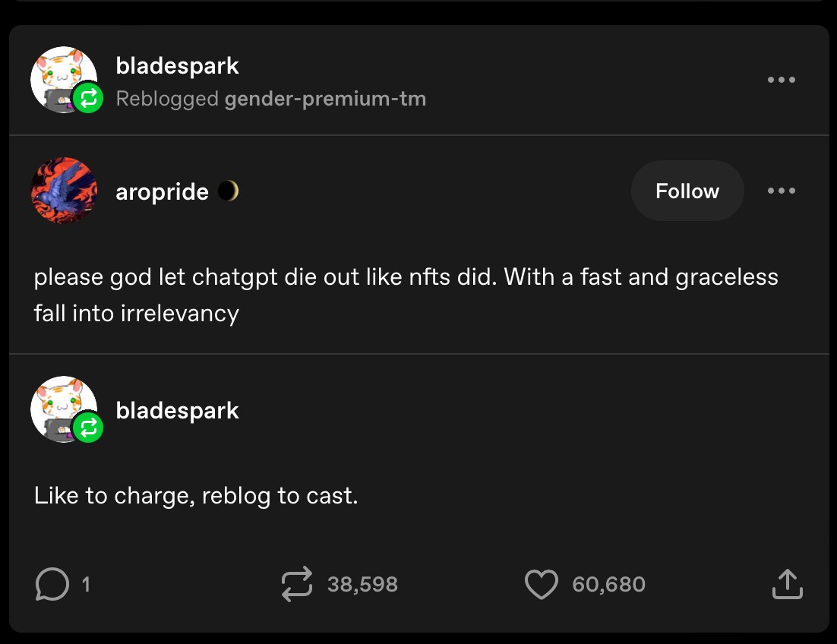Image resolution: width=837 pixels, height=644 pixels.
Task: Visit aropride blog via username
Action: (162, 191)
